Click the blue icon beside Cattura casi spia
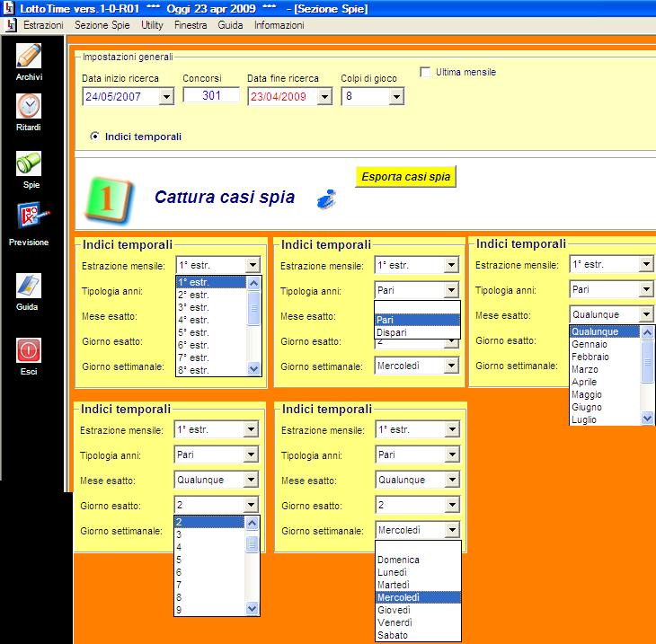The image size is (656, 644). pos(326,199)
